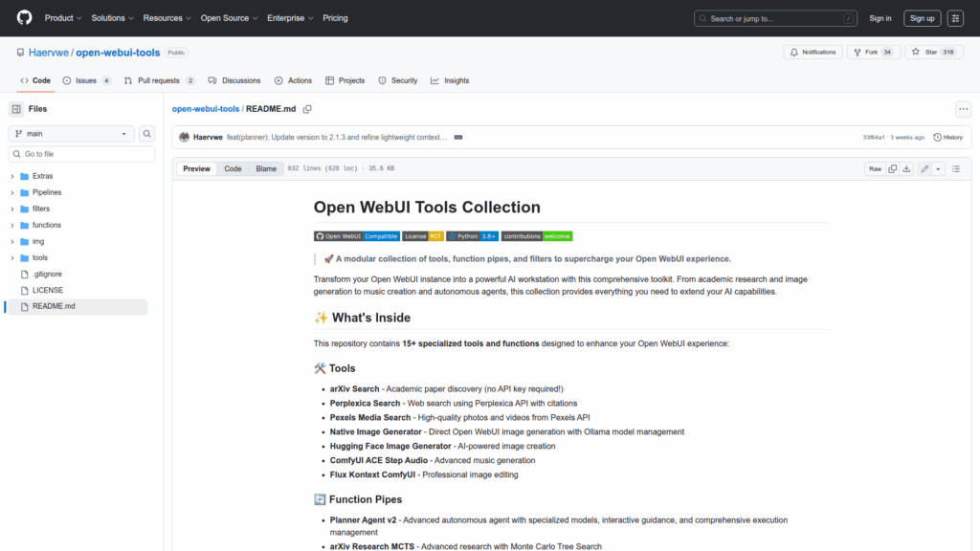Open the Pull requests tab
Image resolution: width=980 pixels, height=551 pixels.
click(160, 80)
